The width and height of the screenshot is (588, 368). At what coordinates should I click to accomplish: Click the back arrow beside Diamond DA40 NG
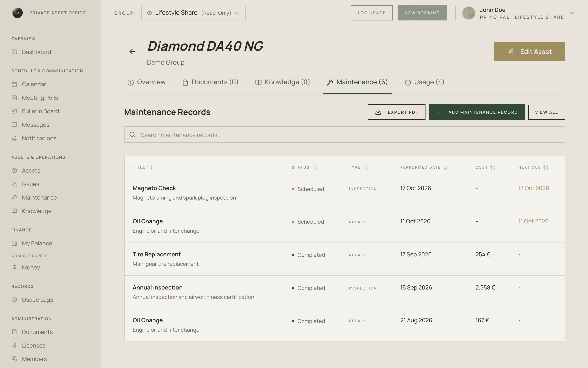[x=132, y=51]
